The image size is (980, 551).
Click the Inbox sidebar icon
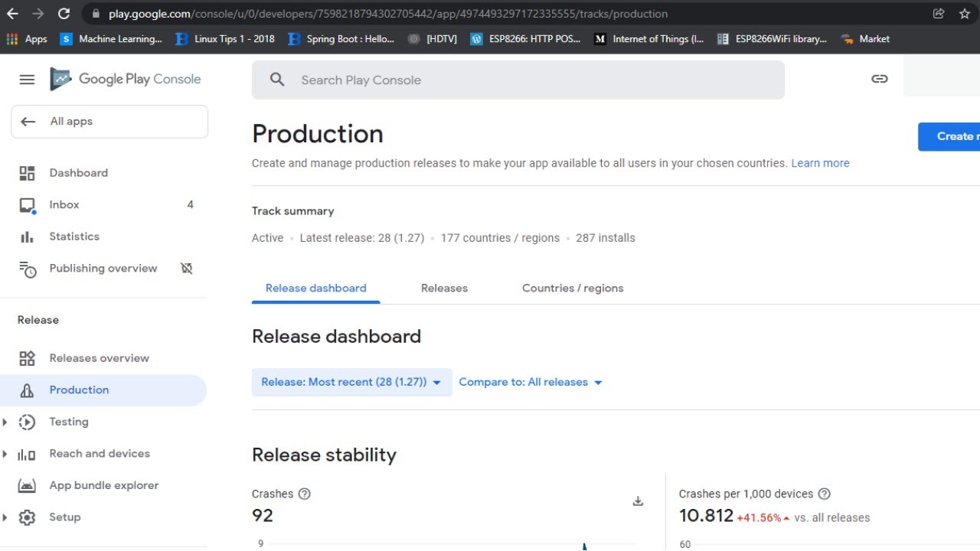28,205
